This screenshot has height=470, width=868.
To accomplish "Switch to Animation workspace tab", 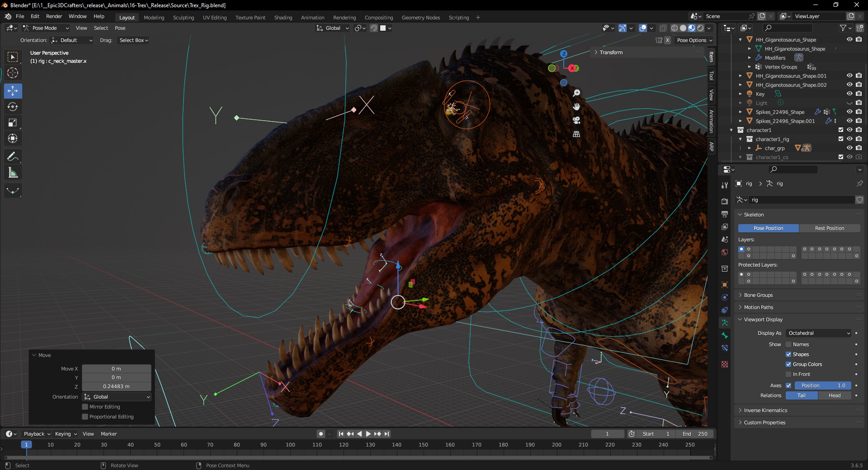I will (x=312, y=18).
